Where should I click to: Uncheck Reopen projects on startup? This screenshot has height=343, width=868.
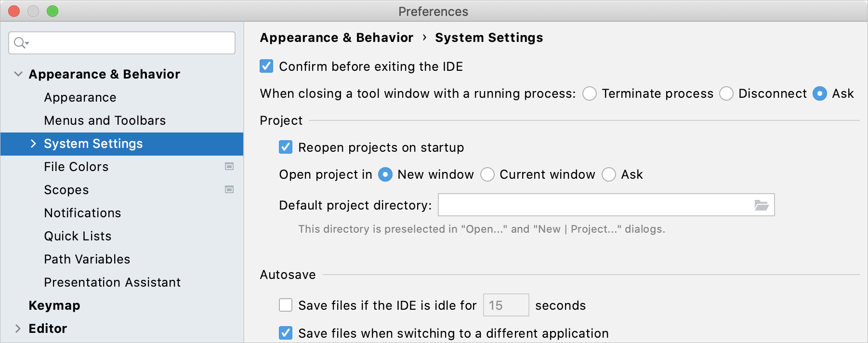[x=285, y=147]
